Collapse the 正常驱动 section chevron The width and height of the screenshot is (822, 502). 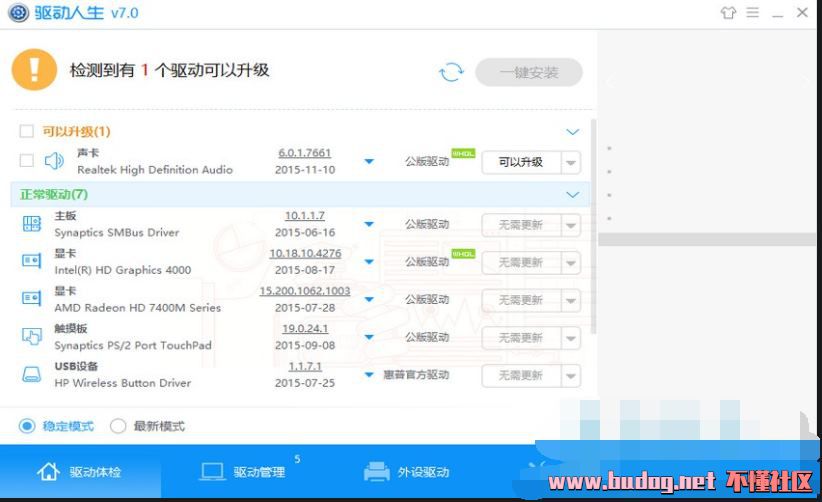point(573,194)
